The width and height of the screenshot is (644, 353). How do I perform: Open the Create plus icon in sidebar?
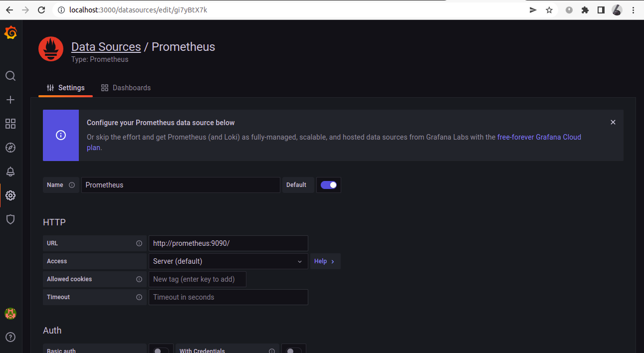(10, 100)
